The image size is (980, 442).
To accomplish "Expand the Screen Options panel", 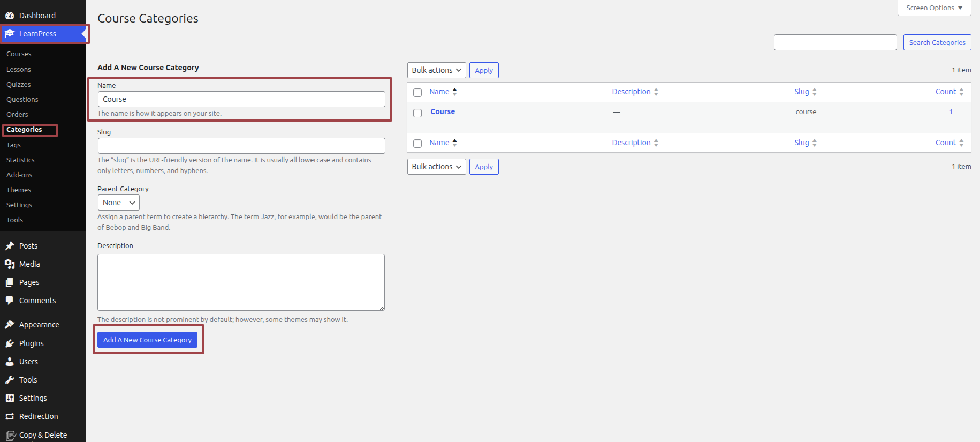I will [934, 8].
